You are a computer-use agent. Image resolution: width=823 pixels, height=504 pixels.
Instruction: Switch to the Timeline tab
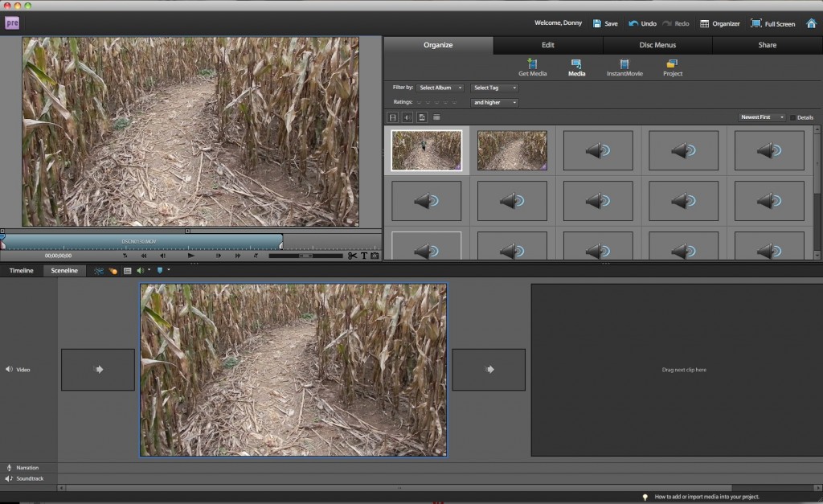22,271
